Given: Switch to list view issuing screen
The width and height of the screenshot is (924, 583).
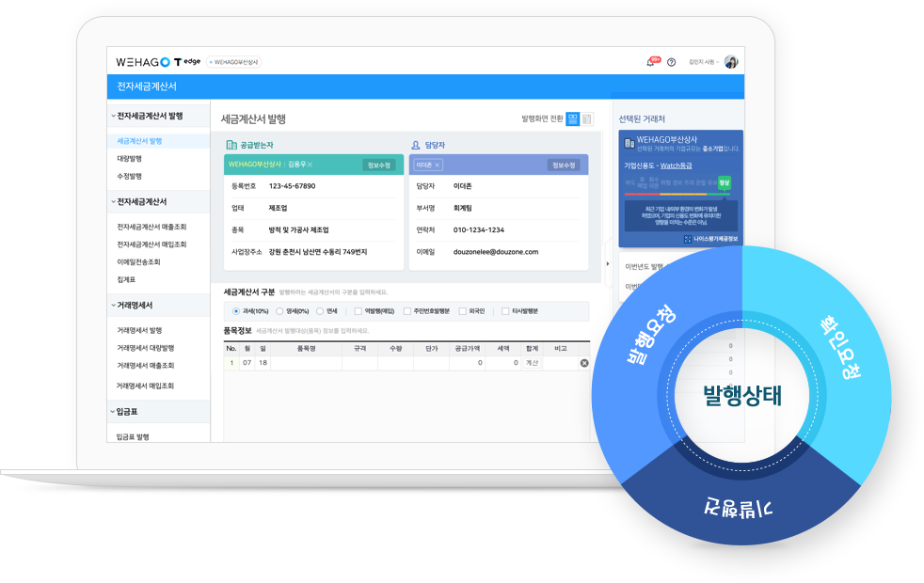Looking at the screenshot, I should click(x=587, y=119).
